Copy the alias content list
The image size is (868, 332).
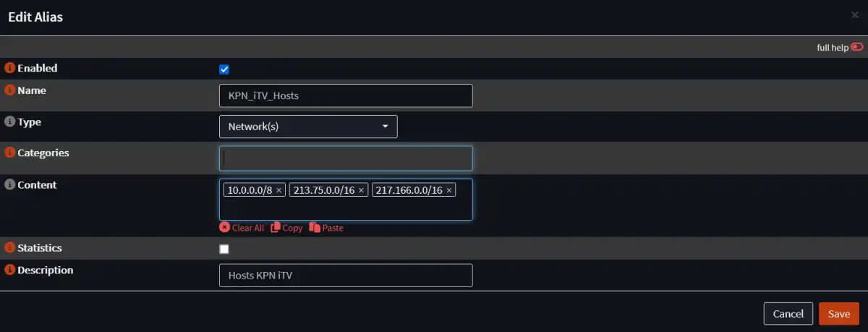[286, 228]
